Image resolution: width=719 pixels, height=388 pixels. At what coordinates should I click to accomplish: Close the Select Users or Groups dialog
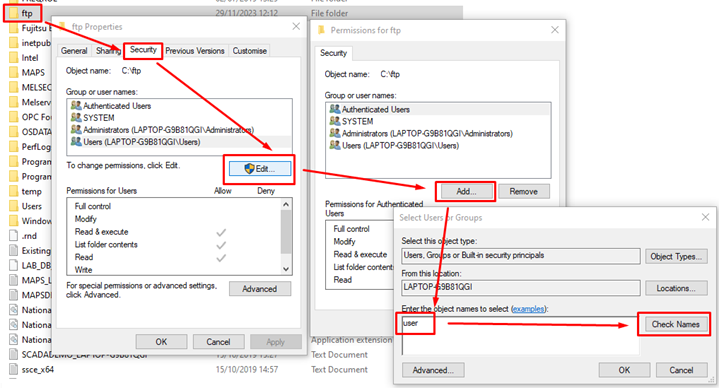pos(705,217)
